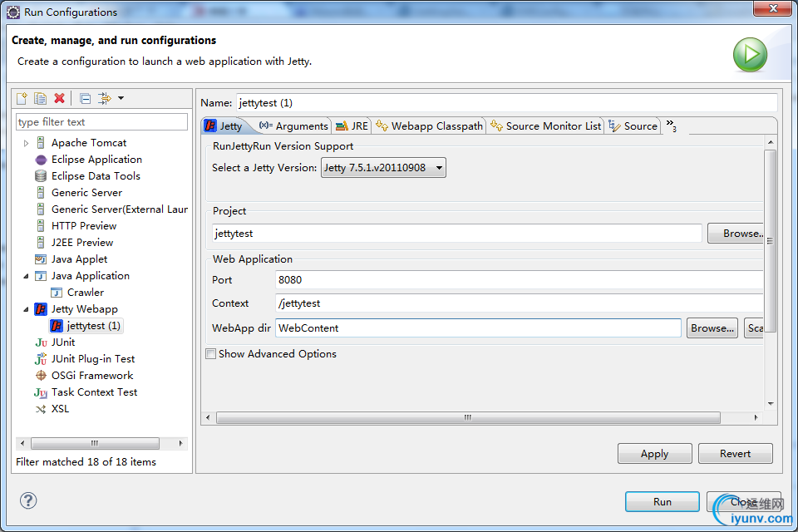The image size is (798, 532).
Task: Click the configuration tree horizontal scrollbar thumb
Action: (x=95, y=443)
